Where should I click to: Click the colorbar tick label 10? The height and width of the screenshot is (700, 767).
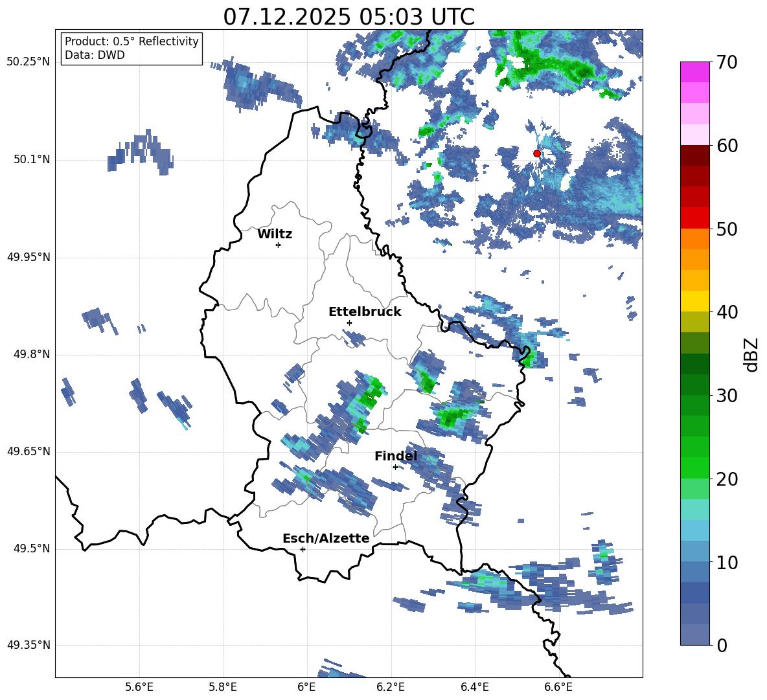(x=727, y=562)
